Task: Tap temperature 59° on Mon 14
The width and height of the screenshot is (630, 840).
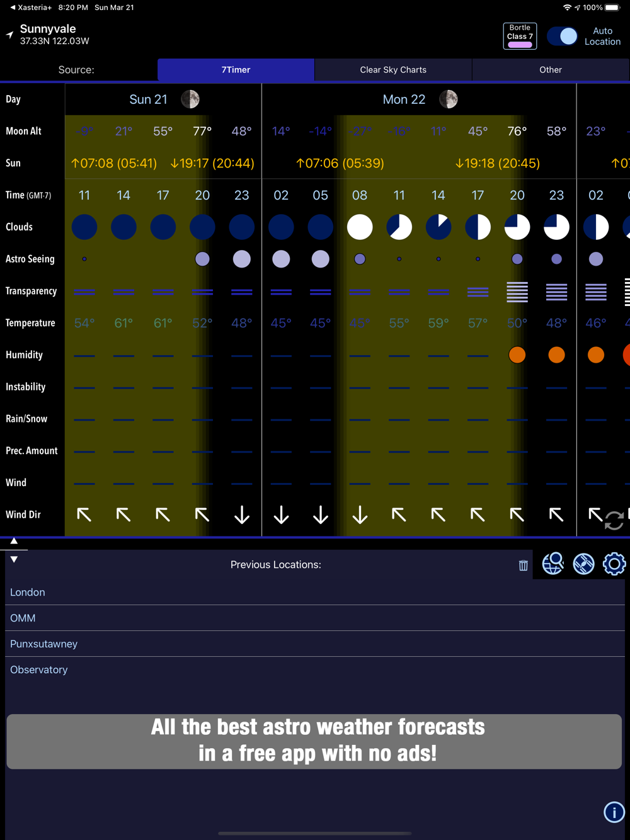Action: tap(438, 323)
